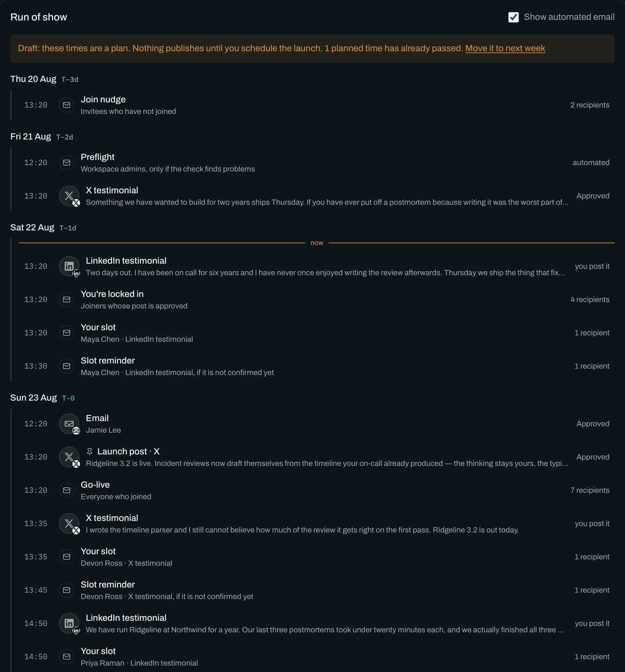The width and height of the screenshot is (625, 672).
Task: Click the X icon for Friday's X testimonial
Action: point(69,196)
